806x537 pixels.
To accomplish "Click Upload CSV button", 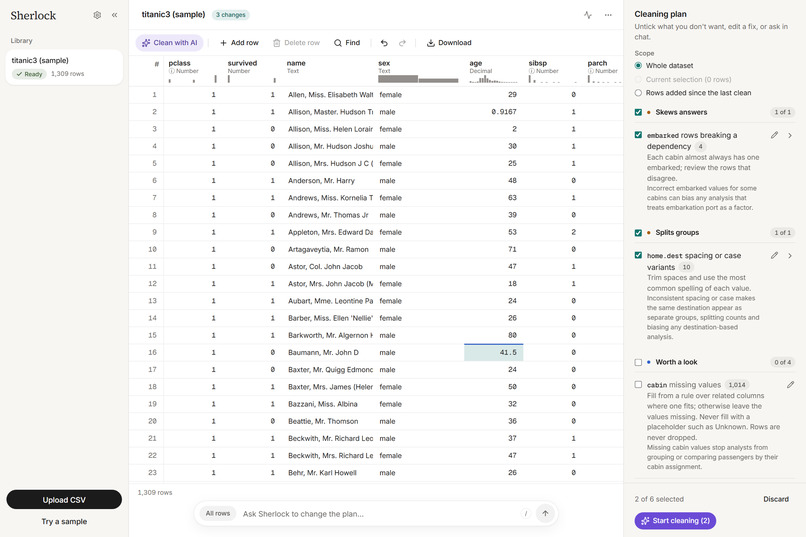I will click(x=64, y=499).
